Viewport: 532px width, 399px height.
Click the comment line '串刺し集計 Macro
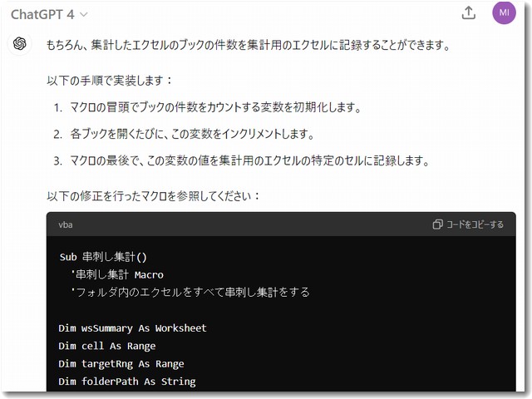coord(117,274)
